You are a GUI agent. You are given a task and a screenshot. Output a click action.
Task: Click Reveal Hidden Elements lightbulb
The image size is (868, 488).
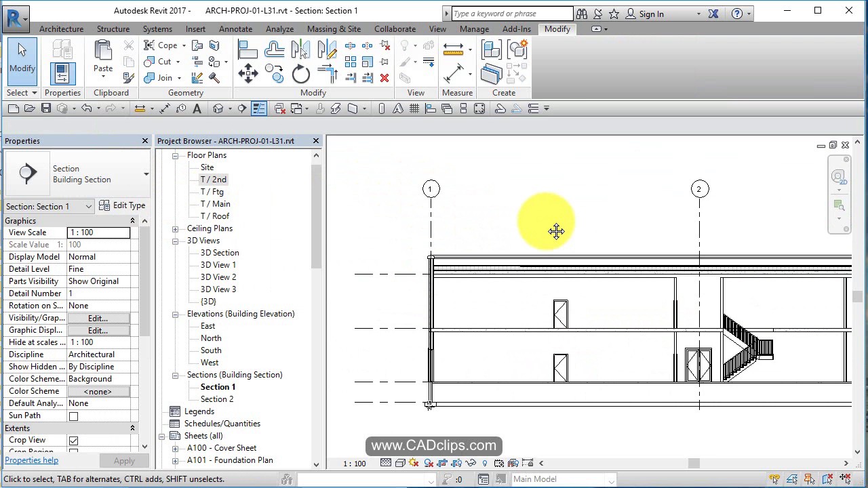click(x=485, y=463)
